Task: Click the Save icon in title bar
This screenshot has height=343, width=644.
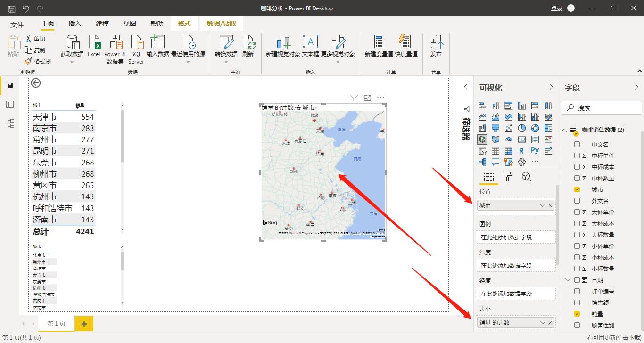Action: 12,8
